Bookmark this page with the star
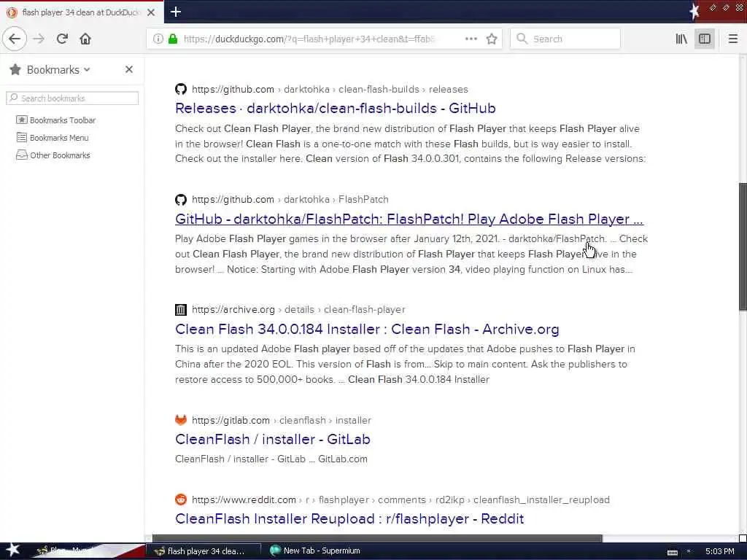 coord(492,39)
